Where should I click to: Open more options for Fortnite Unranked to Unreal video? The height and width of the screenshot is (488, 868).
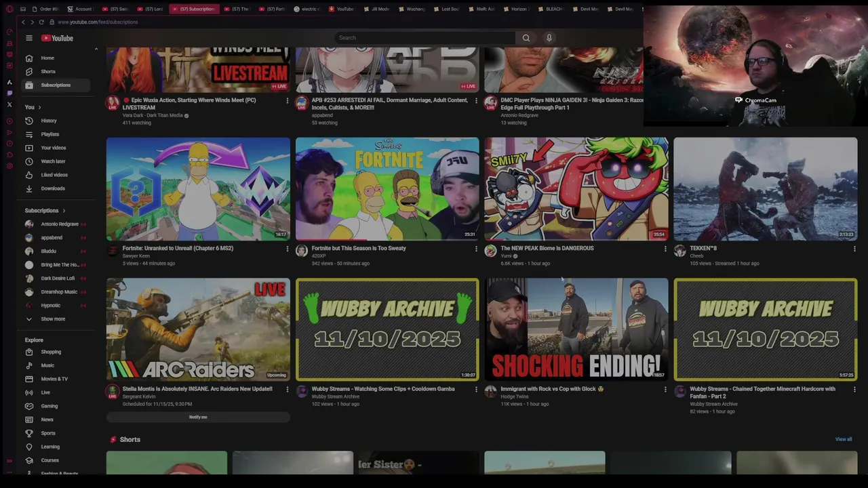pos(287,249)
